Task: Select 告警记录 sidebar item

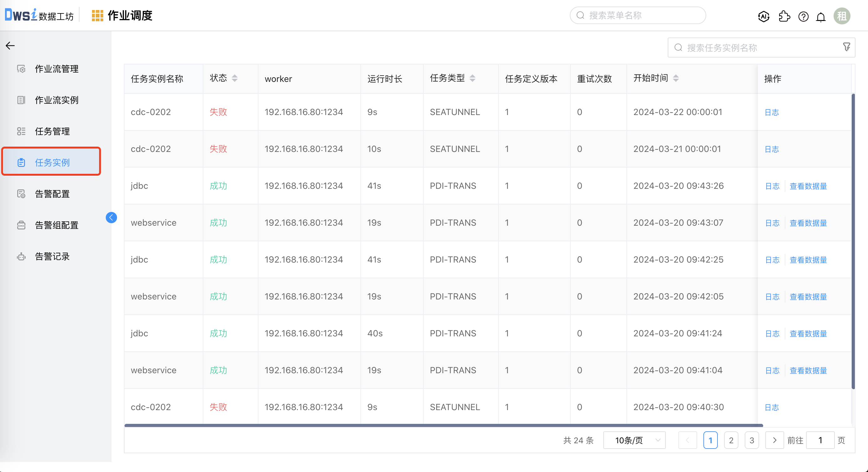Action: coord(52,256)
